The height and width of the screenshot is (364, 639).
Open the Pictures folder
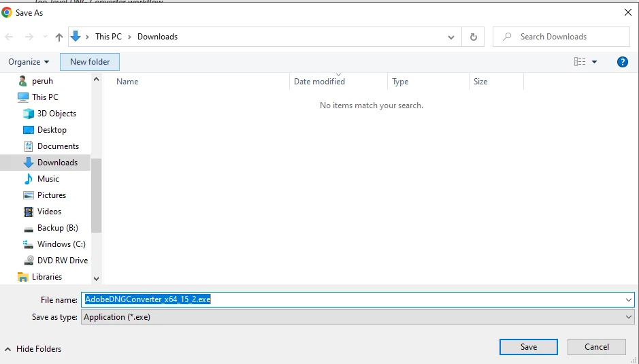point(51,195)
